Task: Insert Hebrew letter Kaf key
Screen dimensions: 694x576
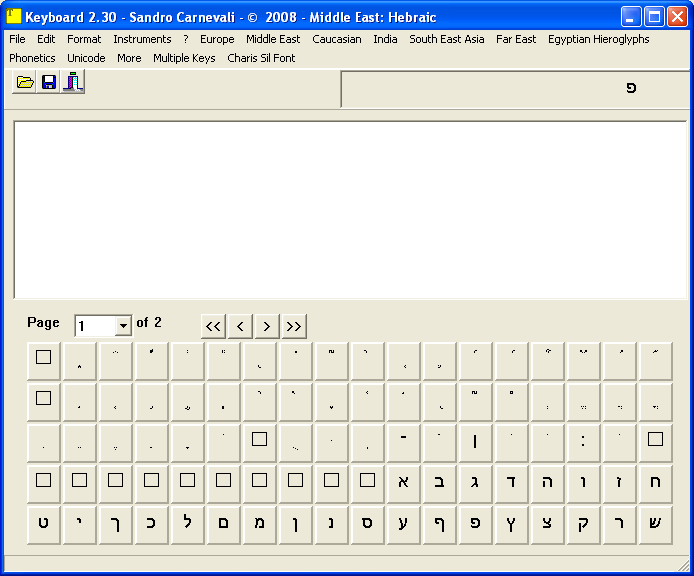Action: 151,525
